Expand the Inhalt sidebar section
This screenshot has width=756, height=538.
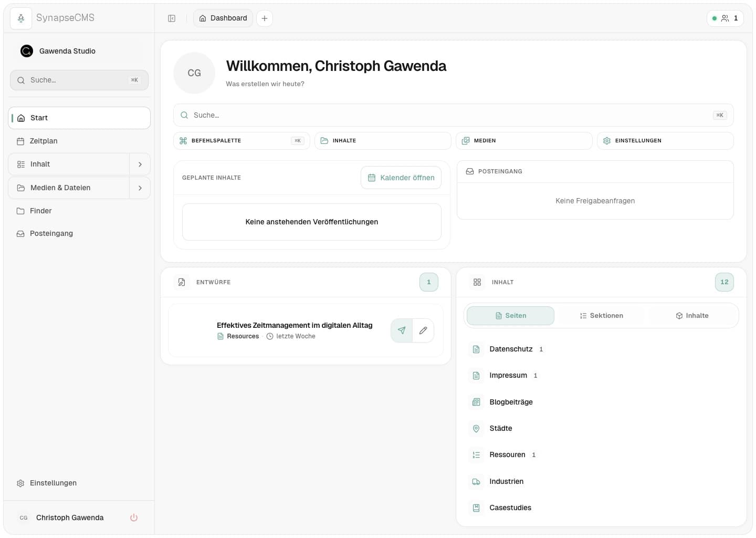coord(140,164)
